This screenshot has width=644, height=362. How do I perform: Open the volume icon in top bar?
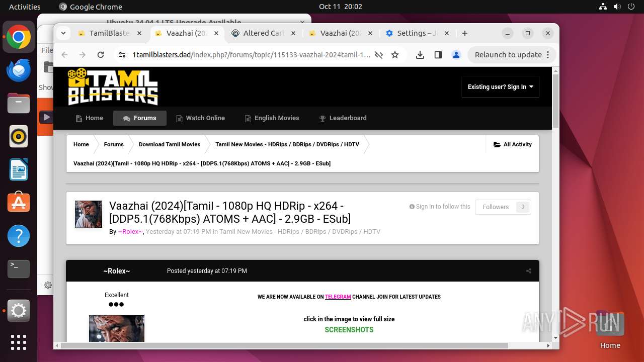pyautogui.click(x=617, y=7)
